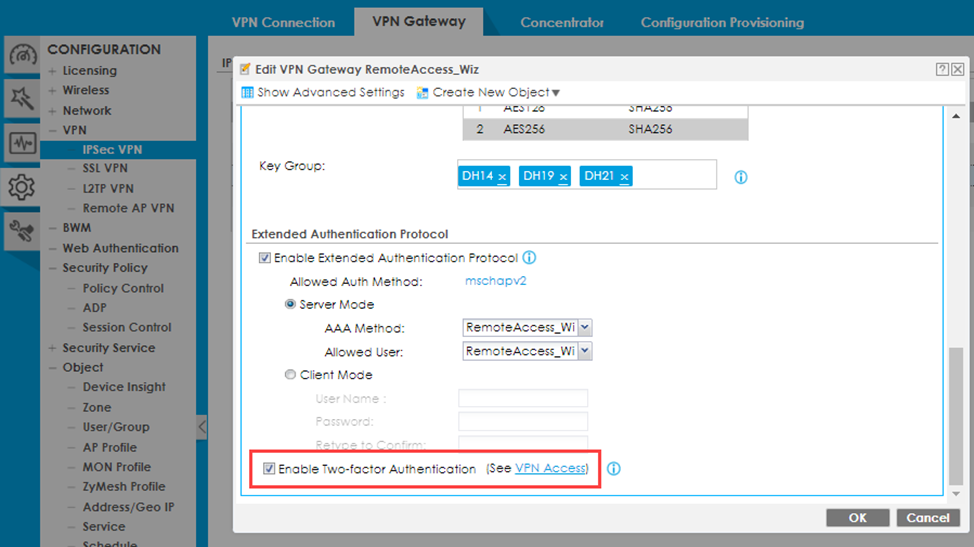Viewport: 974px width, 547px height.
Task: Follow the VPN Access link
Action: tap(550, 468)
